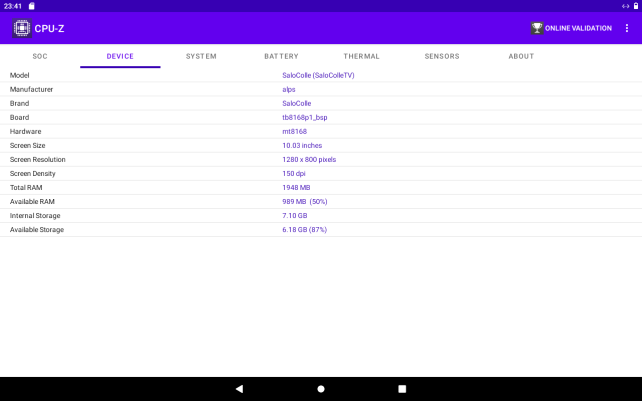Click the Screen Resolution label

click(x=38, y=159)
